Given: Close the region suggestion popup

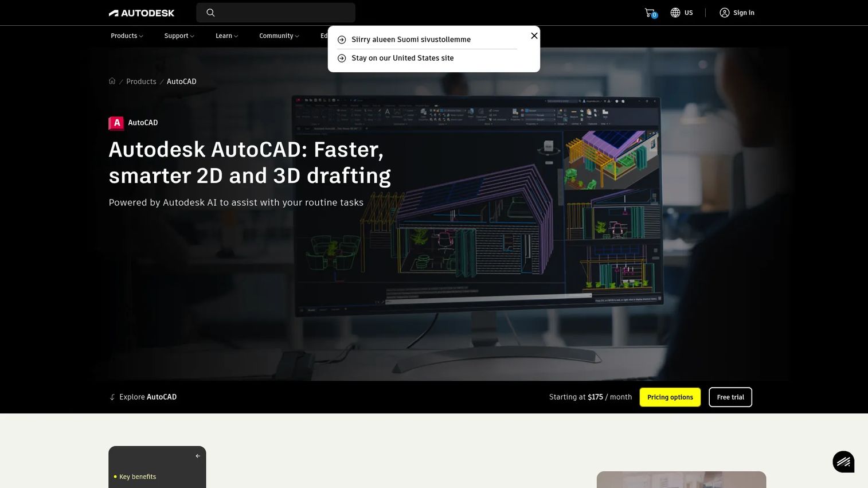Looking at the screenshot, I should click(534, 36).
